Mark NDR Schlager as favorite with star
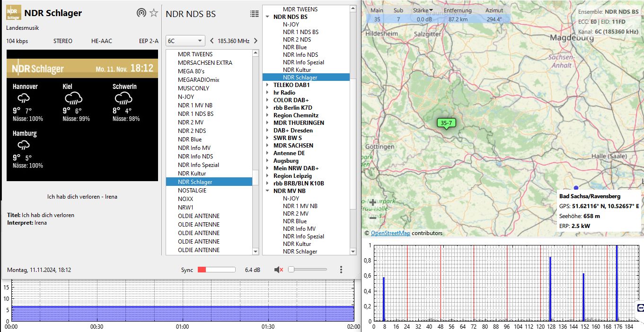Image resolution: width=644 pixels, height=332 pixels. pyautogui.click(x=154, y=13)
